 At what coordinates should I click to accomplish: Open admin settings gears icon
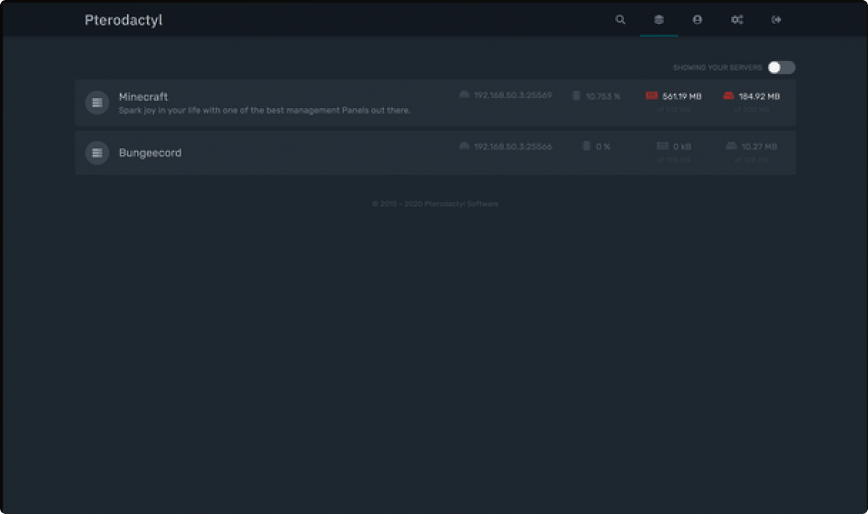(x=737, y=20)
